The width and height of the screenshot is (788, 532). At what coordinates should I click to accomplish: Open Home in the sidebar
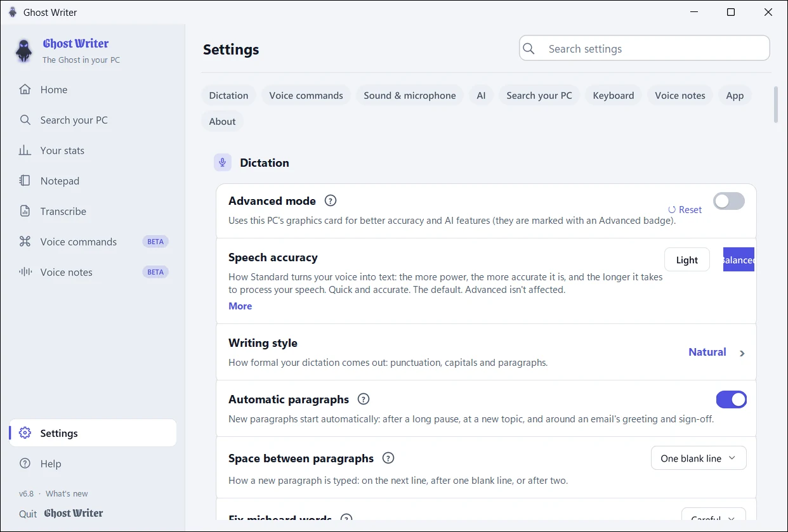coord(93,89)
